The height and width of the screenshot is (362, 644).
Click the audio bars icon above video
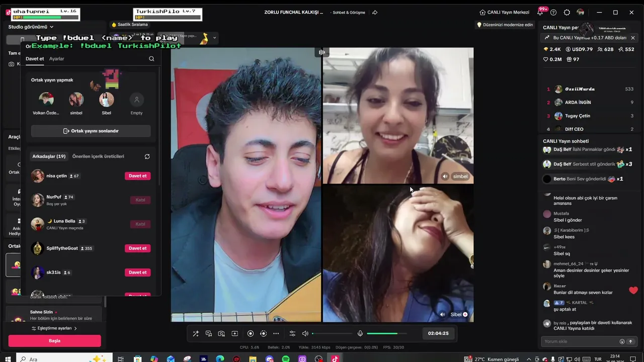[322, 52]
